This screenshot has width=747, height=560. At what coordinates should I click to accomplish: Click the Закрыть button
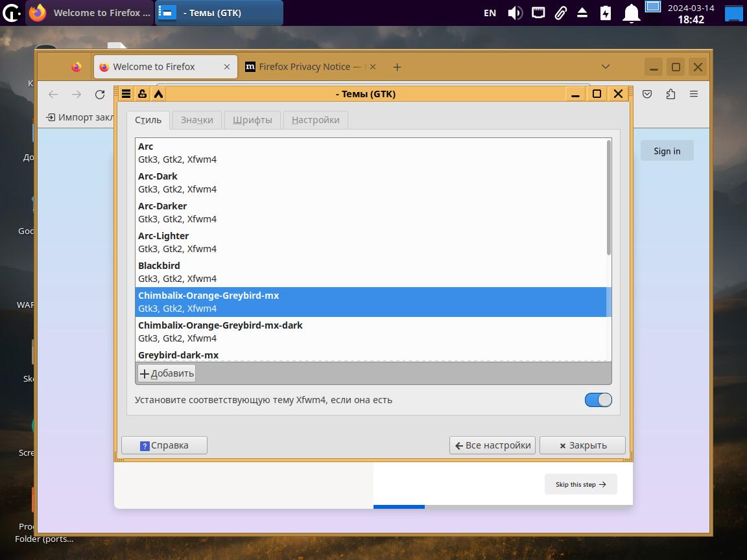pyautogui.click(x=583, y=445)
